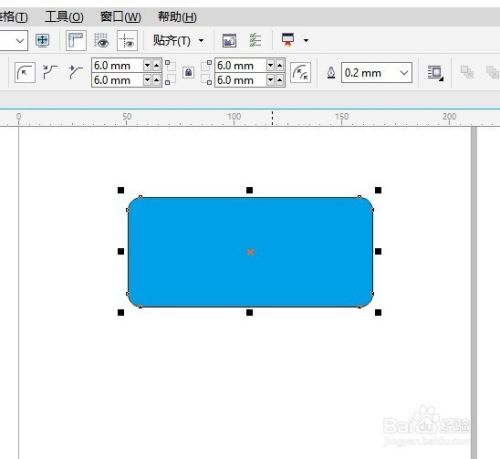Click the middle-left selection handle
Viewport: 500px width, 459px height.
tap(121, 251)
